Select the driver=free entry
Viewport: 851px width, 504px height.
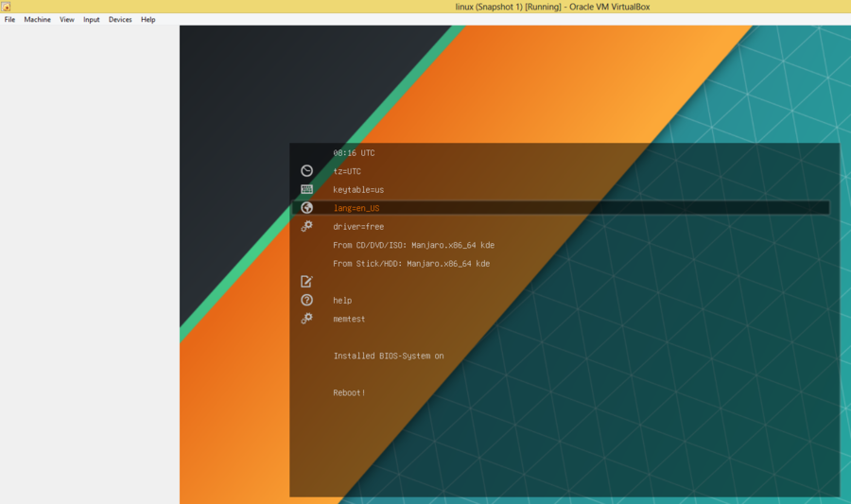358,227
